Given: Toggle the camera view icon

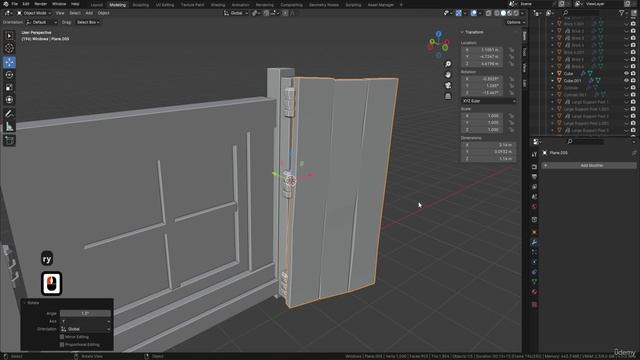Looking at the screenshot, I should 448,85.
